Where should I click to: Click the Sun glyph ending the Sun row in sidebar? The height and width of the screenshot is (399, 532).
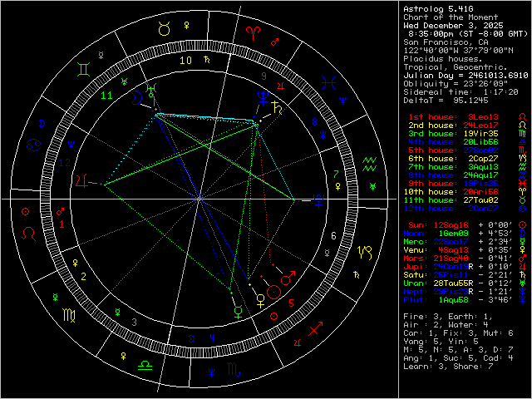pos(523,225)
